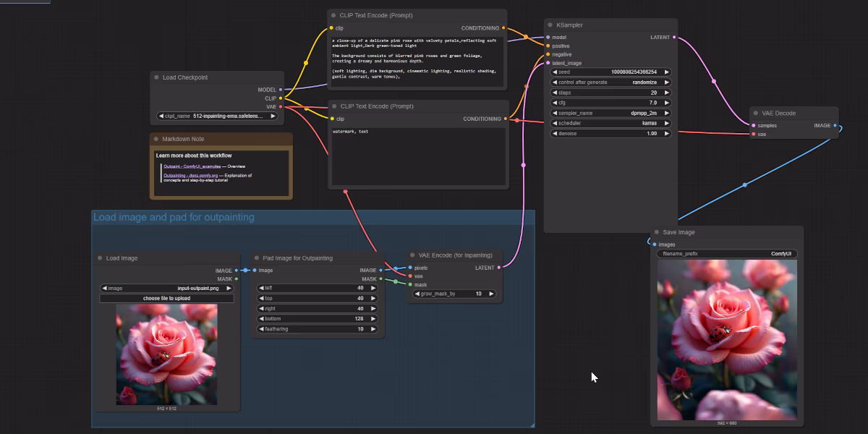Image resolution: width=868 pixels, height=434 pixels.
Task: Collapse the Save Image node header dot
Action: 657,232
